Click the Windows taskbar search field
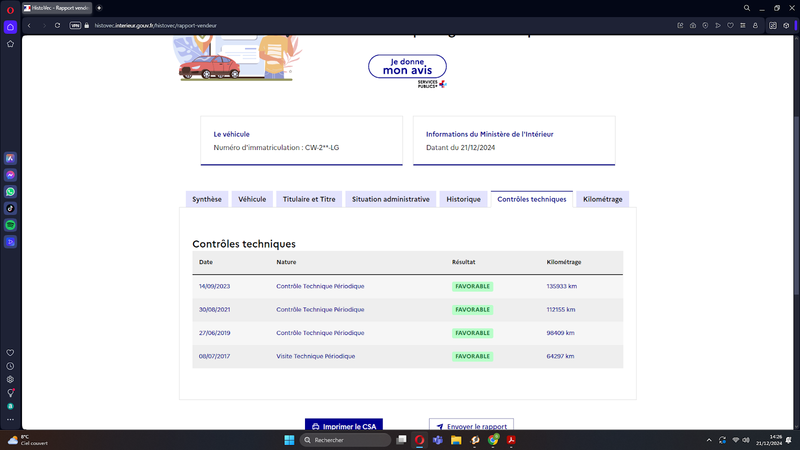The width and height of the screenshot is (800, 450). (345, 440)
